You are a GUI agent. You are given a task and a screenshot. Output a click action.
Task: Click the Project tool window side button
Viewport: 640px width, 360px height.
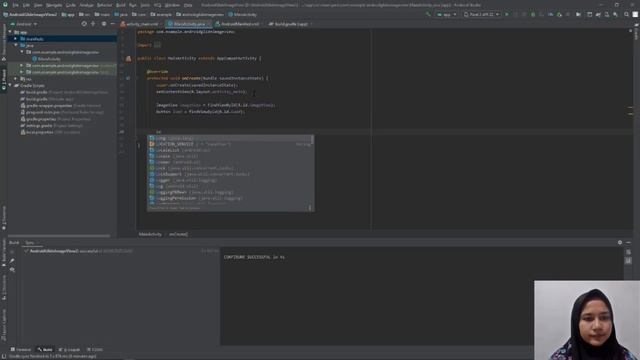[4, 79]
